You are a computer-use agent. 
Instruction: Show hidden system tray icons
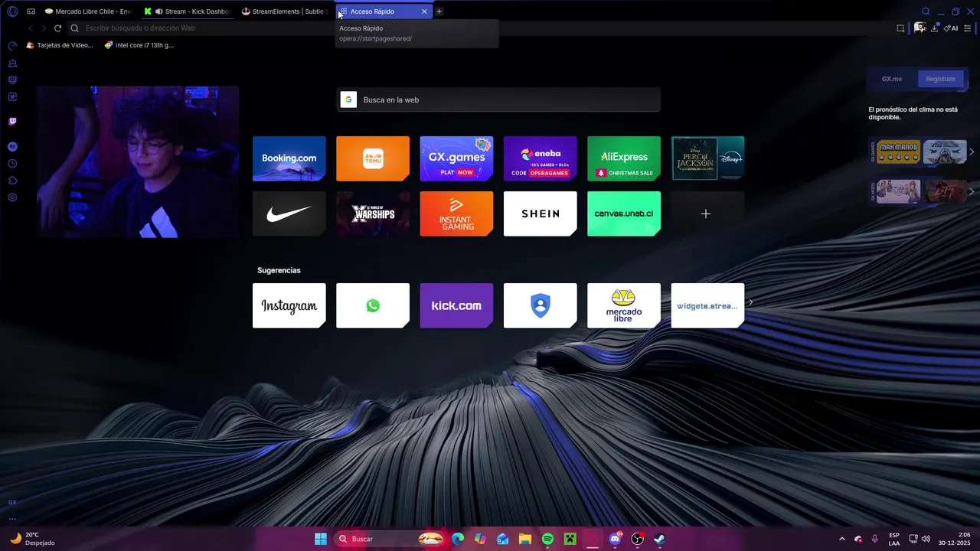842,539
